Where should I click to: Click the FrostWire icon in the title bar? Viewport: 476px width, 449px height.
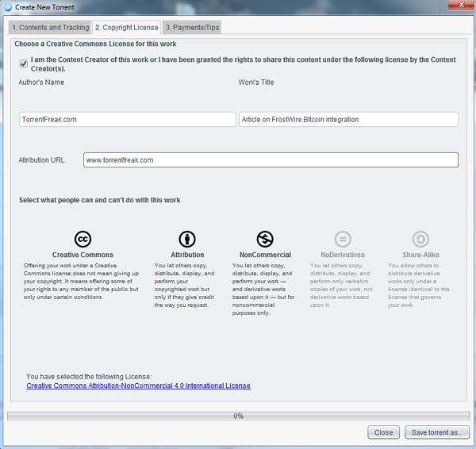[8, 7]
